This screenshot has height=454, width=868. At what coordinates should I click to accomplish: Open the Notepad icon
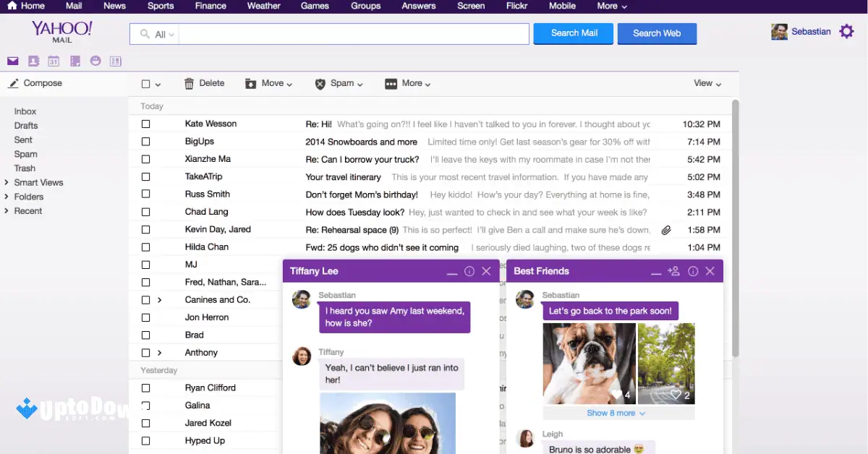click(75, 61)
